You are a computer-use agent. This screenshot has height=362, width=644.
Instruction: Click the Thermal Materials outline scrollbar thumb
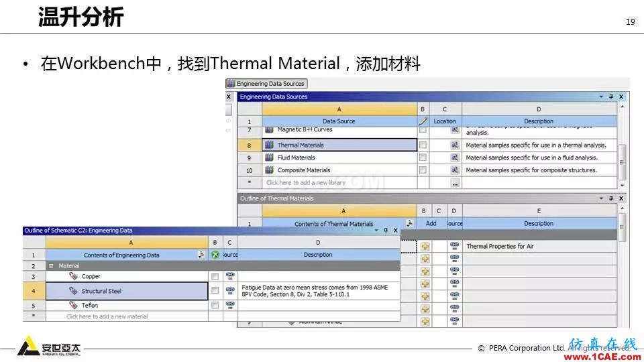click(623, 227)
